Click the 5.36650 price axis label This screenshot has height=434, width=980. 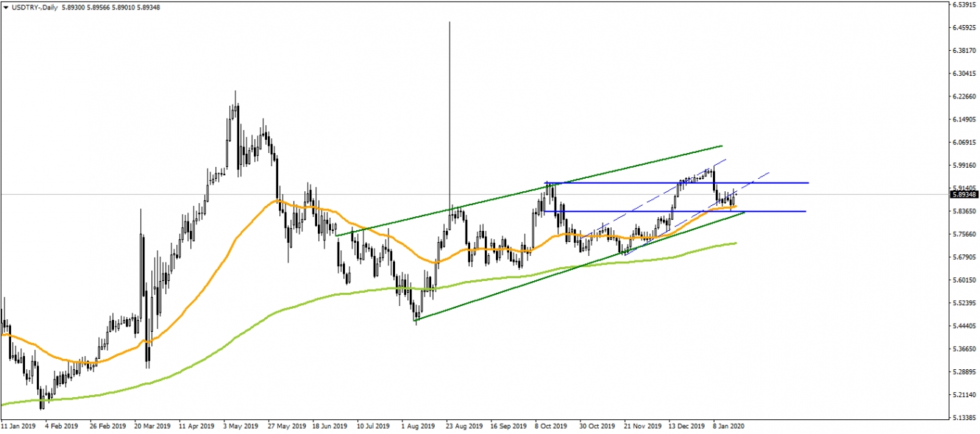964,349
